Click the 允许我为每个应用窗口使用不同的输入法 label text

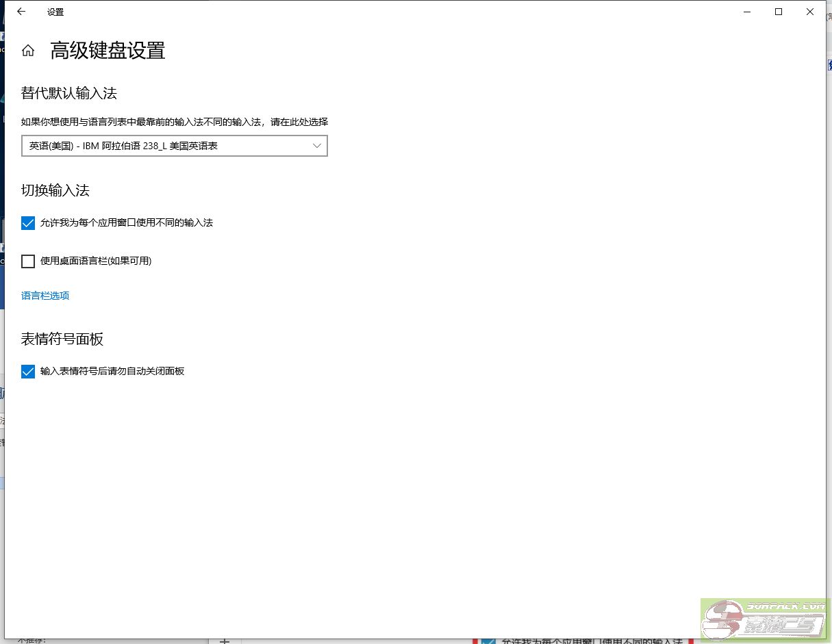point(127,223)
